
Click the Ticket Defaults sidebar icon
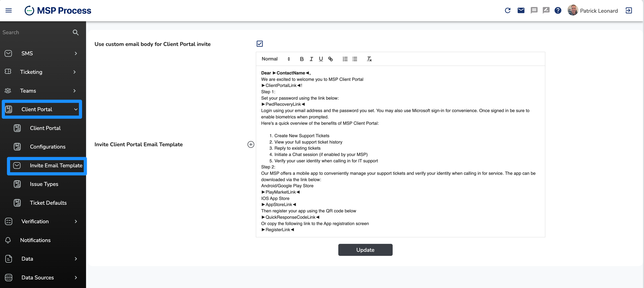point(17,203)
